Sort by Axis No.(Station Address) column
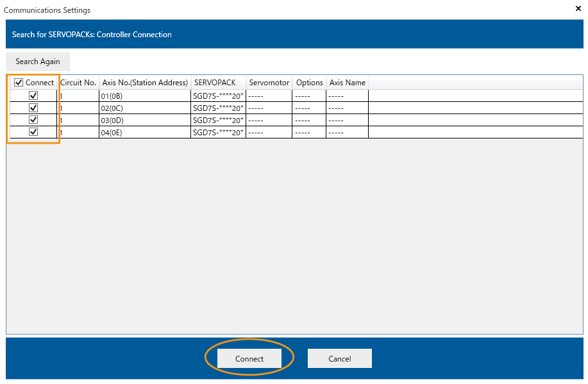 click(144, 83)
